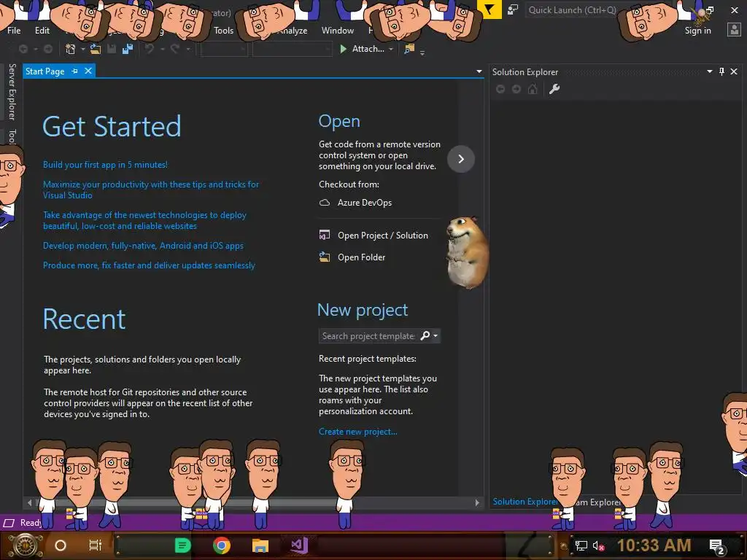Click the account avatar icon beside Sign in
The width and height of the screenshot is (747, 560).
pyautogui.click(x=734, y=30)
